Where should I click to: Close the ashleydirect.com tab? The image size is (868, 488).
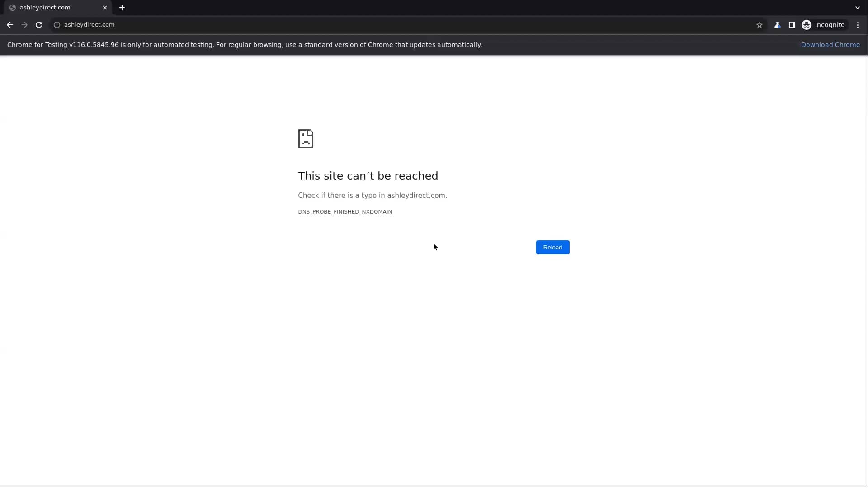105,8
